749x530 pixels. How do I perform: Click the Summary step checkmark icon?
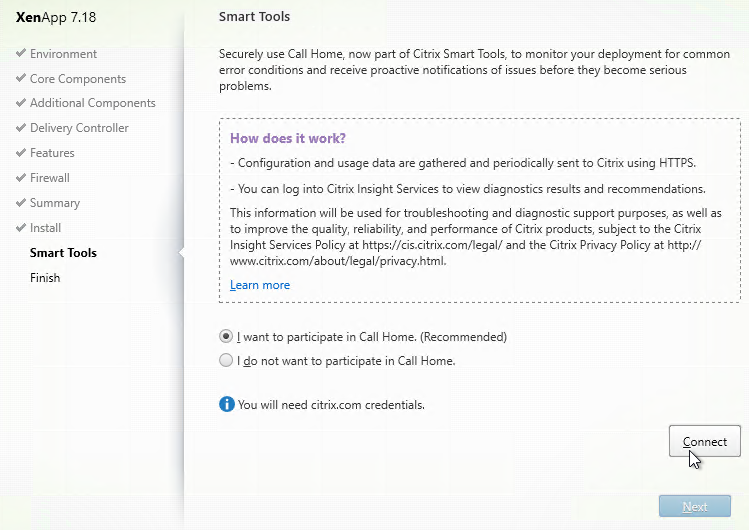click(21, 202)
